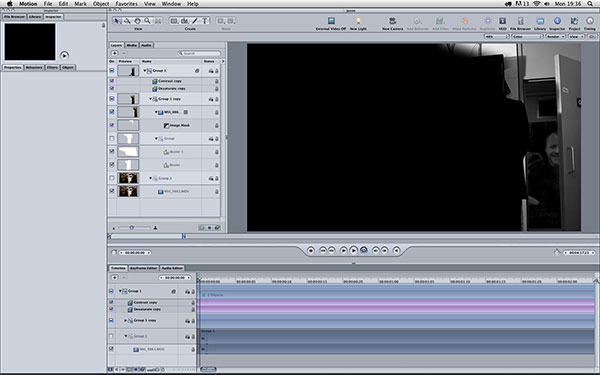Click play button in Inspector preview
The height and width of the screenshot is (375, 600).
[64, 55]
